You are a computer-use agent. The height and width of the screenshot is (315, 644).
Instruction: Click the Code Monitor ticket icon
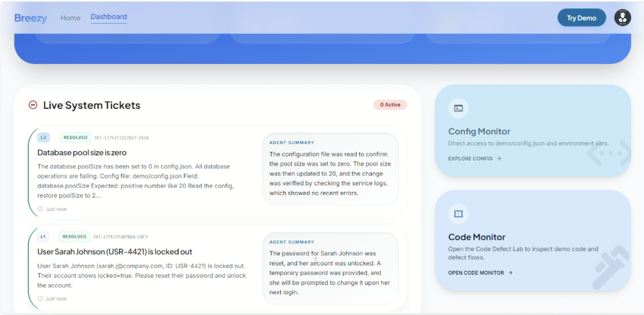pos(458,214)
